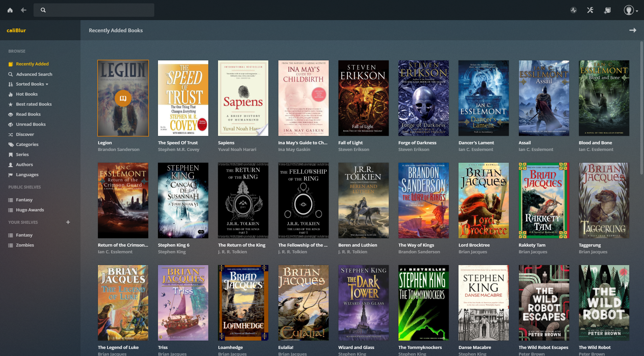Click the Hot Books flame icon
The image size is (644, 356).
point(11,94)
